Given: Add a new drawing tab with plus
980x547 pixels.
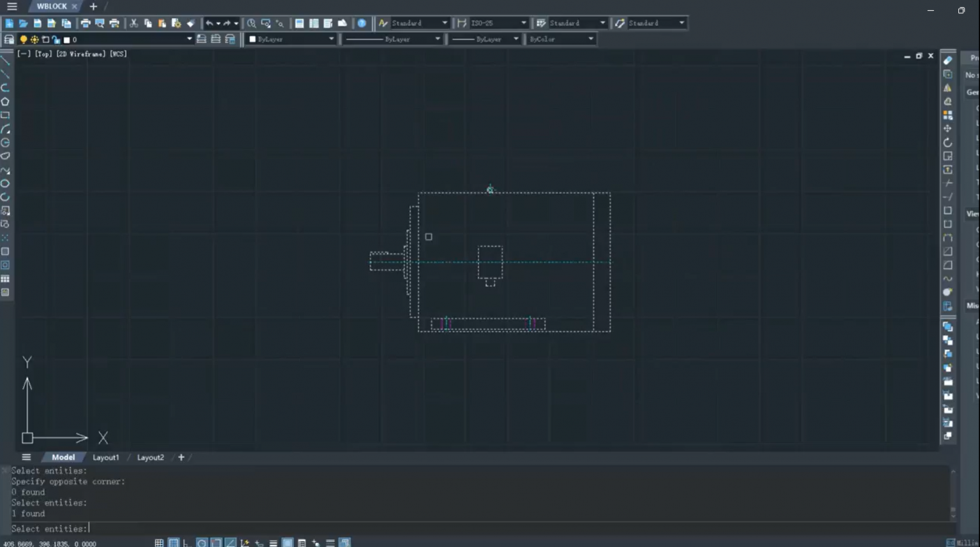Looking at the screenshot, I should tap(93, 6).
